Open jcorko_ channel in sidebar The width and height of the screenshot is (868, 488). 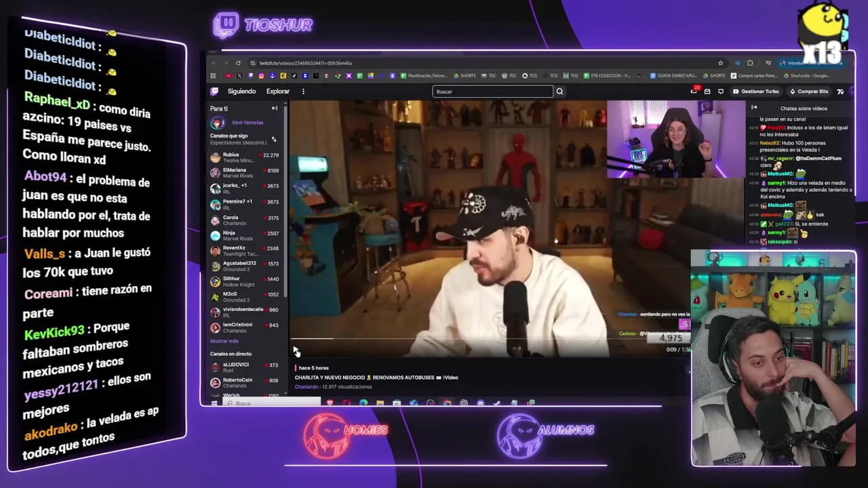click(x=244, y=188)
